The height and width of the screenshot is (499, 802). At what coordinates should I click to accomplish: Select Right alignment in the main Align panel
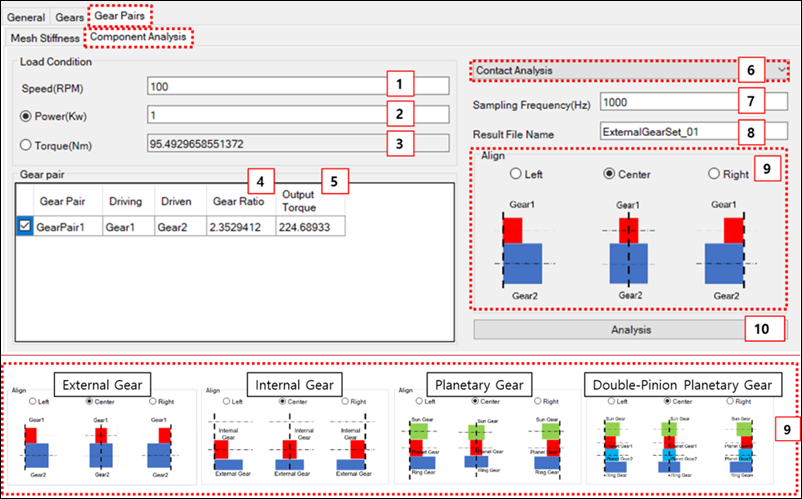pos(714,174)
